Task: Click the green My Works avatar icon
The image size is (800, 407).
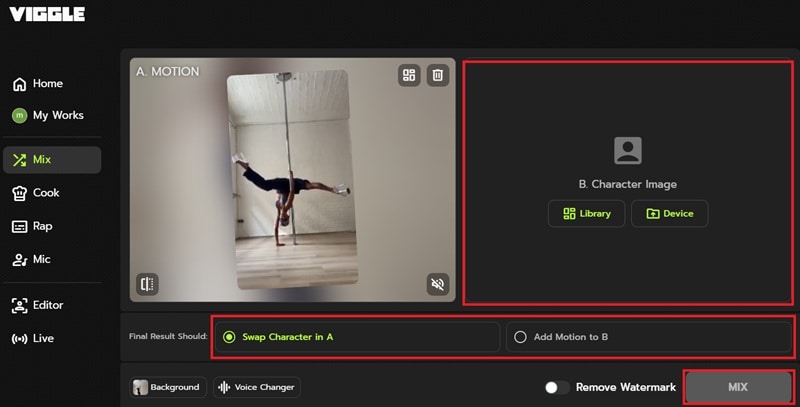Action: [x=19, y=116]
